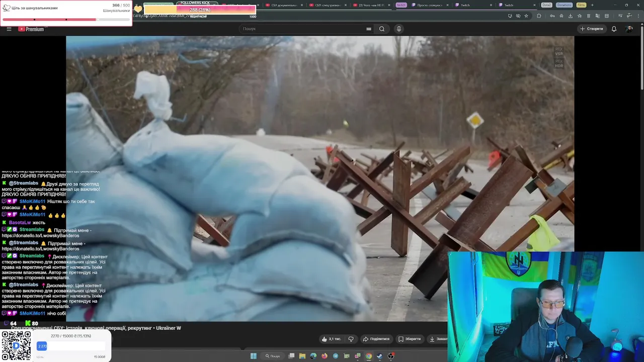Close the СБУ документальн tab

(302, 5)
